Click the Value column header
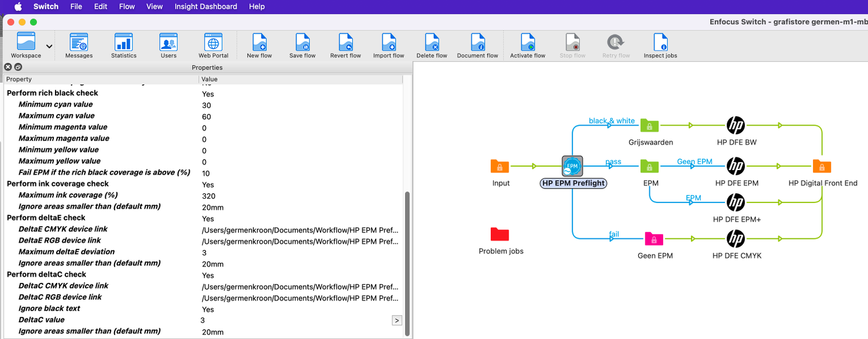Screen dimensions: 868x339 click(301, 79)
